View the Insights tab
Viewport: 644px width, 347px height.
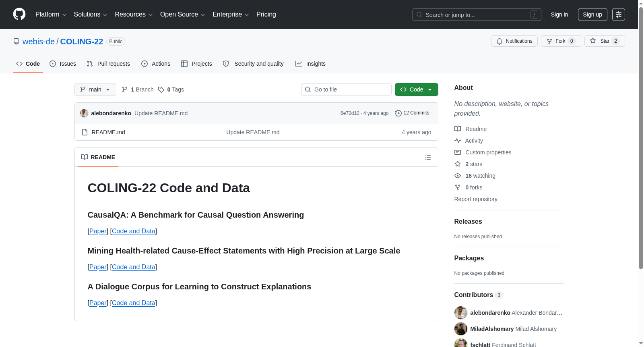(310, 64)
